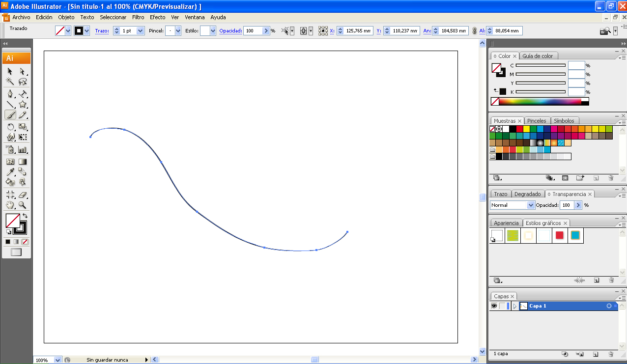
Task: Open the Guía de color panel
Action: 539,56
